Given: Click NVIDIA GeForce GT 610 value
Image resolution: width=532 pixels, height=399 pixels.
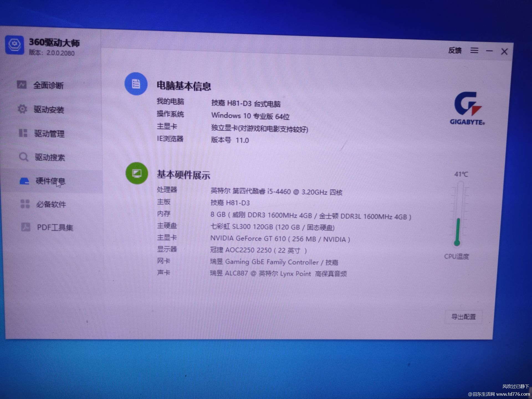Looking at the screenshot, I should tap(280, 239).
